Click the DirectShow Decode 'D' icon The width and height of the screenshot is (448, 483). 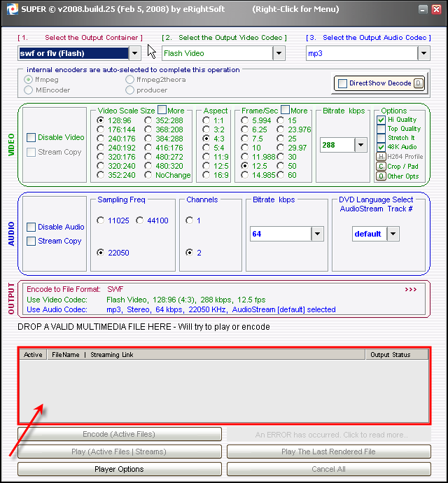[x=419, y=83]
